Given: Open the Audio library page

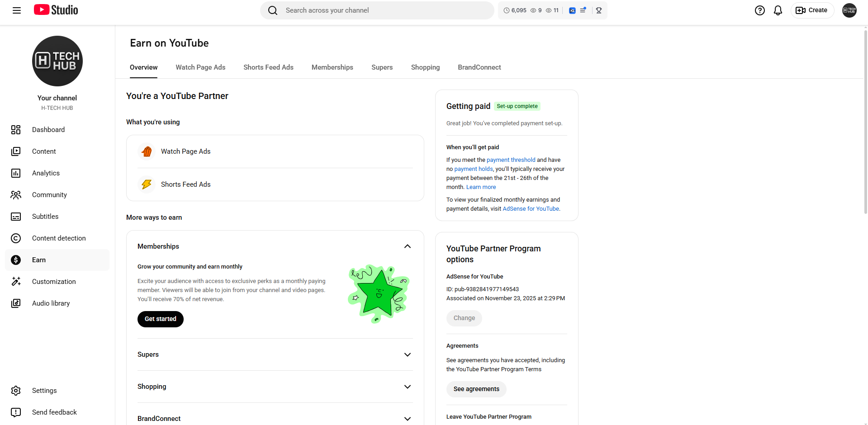Looking at the screenshot, I should click(x=51, y=303).
